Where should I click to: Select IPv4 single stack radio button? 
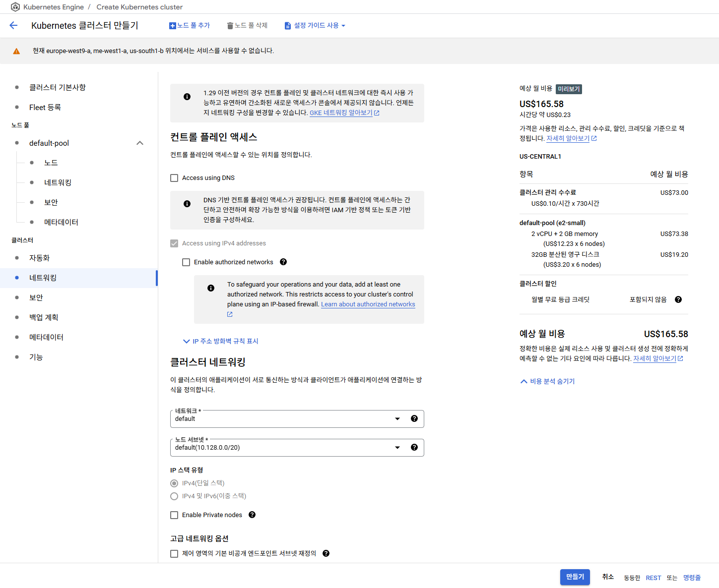174,483
